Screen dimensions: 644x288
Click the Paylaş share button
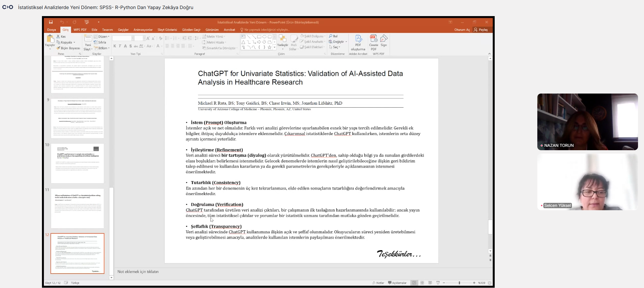click(x=481, y=30)
